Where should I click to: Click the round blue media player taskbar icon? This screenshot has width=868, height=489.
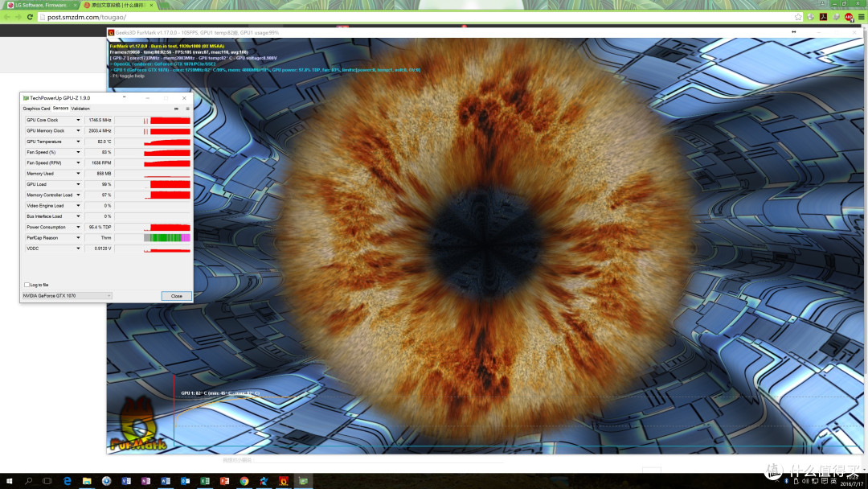[106, 481]
